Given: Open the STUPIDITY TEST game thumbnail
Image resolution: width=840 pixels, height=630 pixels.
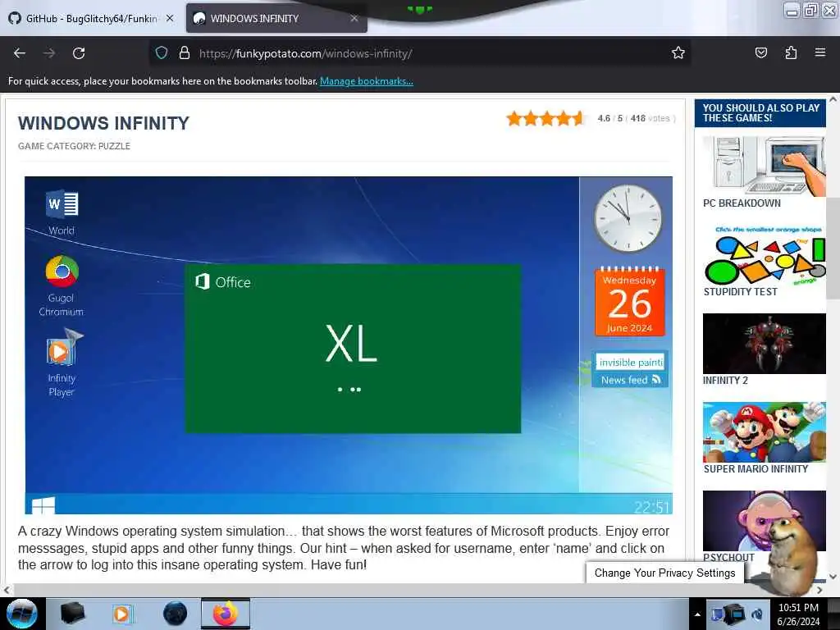Looking at the screenshot, I should coord(765,255).
